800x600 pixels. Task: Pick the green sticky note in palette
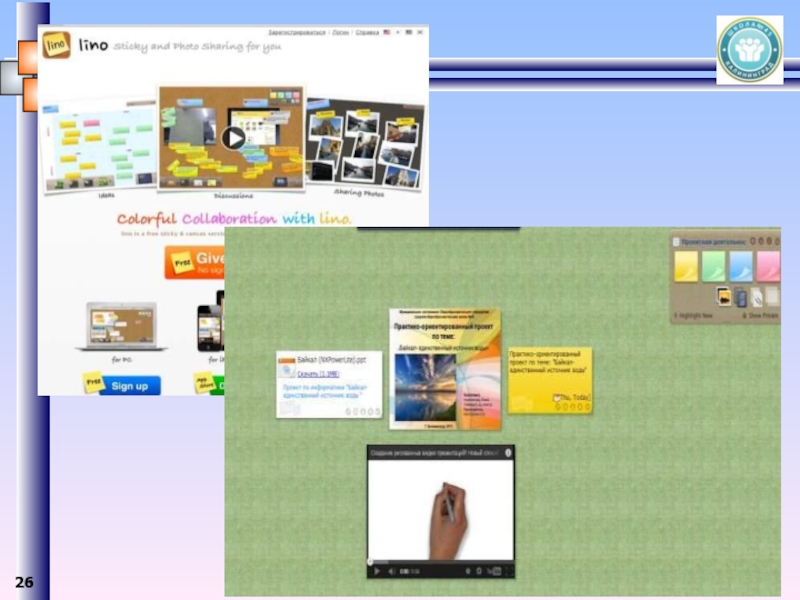click(713, 266)
